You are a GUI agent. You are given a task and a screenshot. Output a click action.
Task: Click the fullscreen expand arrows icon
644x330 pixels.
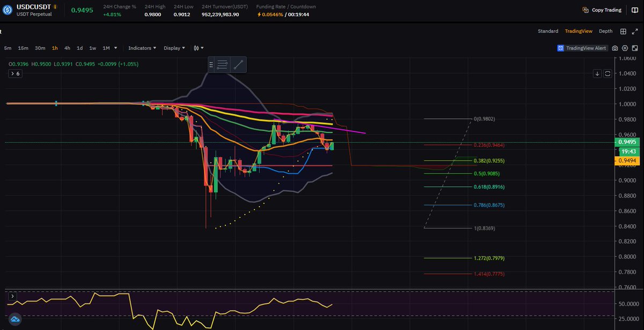click(x=635, y=31)
